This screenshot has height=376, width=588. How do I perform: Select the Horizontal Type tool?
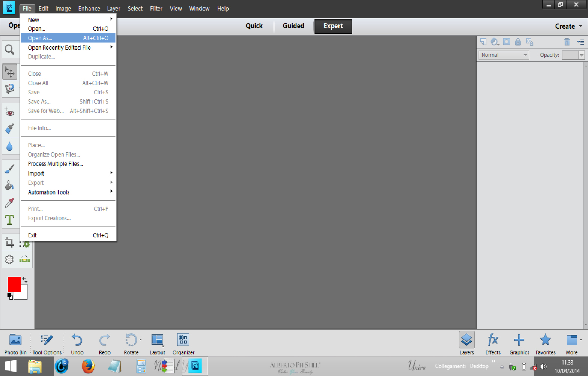pos(9,220)
